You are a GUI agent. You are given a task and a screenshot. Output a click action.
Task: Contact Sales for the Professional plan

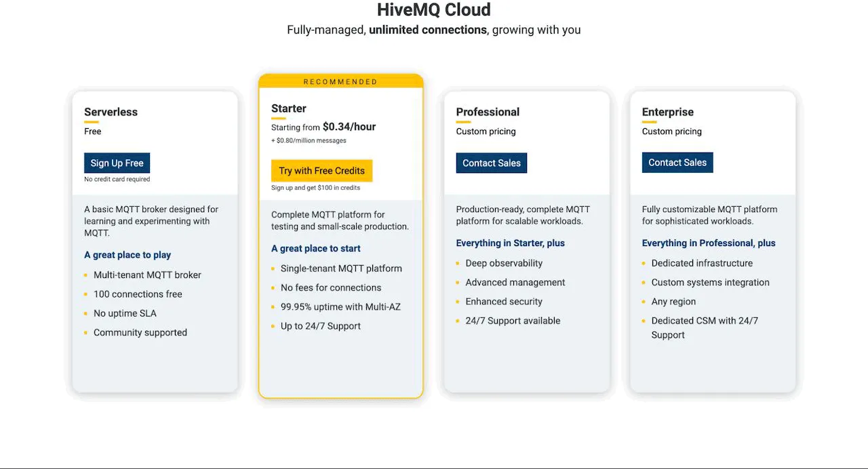coord(492,163)
